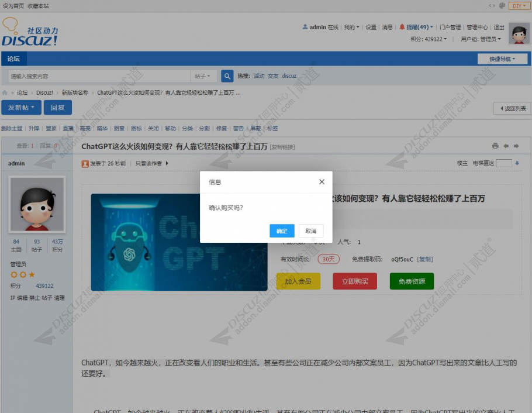The image size is (532, 413).
Task: Open 消息 in the user bar
Action: pos(388,27)
